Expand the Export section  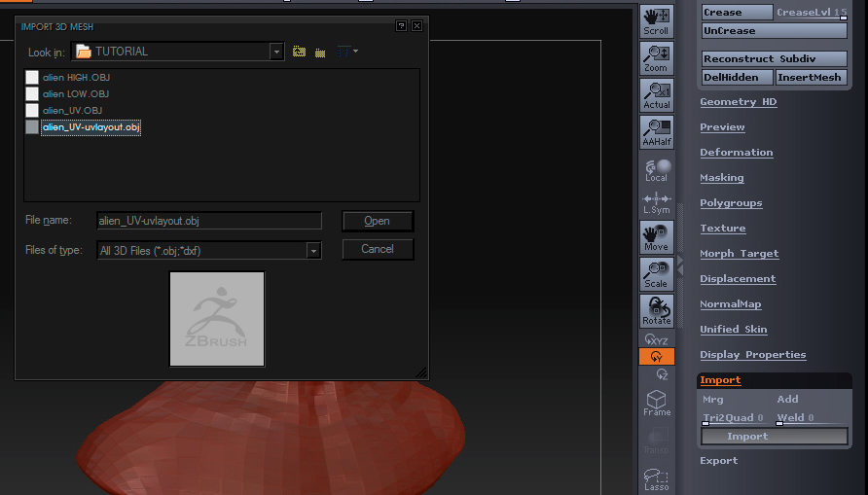(x=718, y=461)
